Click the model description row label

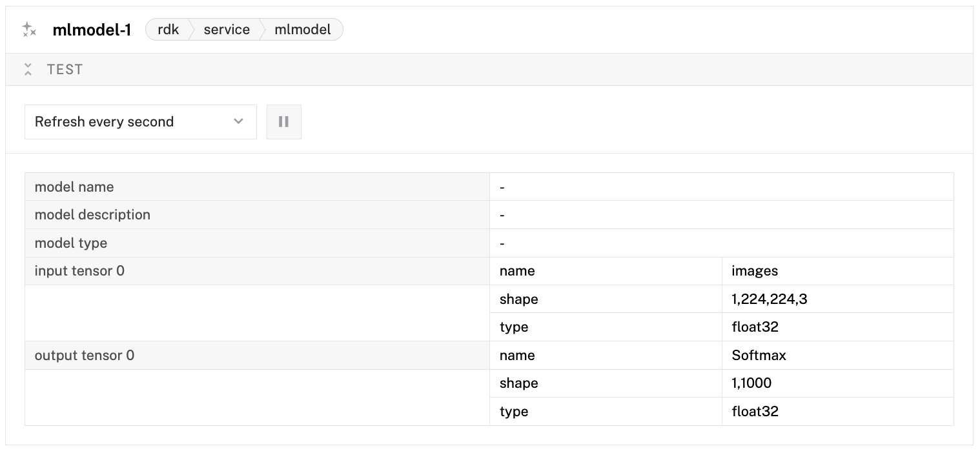[x=92, y=215]
